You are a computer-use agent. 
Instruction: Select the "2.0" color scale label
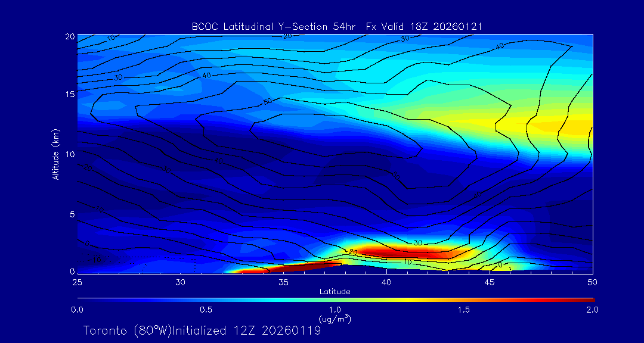[592, 310]
